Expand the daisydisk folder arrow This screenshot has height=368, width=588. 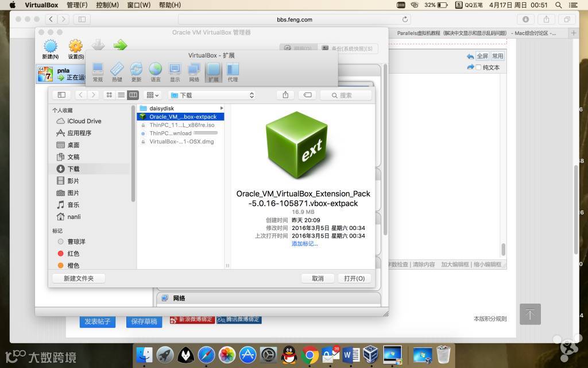pos(222,108)
